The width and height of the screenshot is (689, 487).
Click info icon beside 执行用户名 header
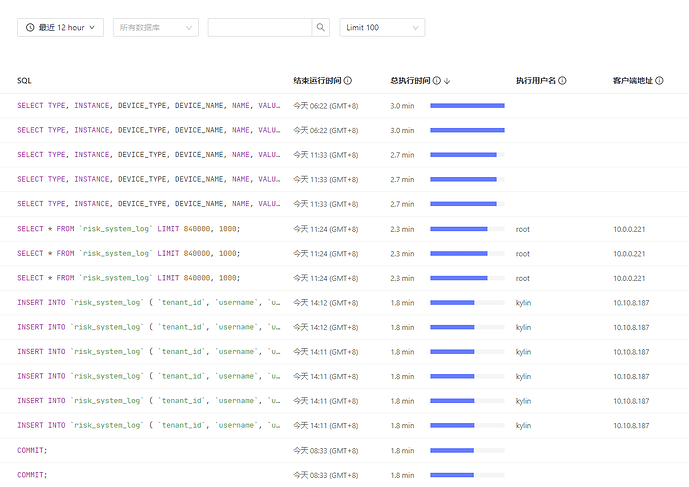(562, 80)
